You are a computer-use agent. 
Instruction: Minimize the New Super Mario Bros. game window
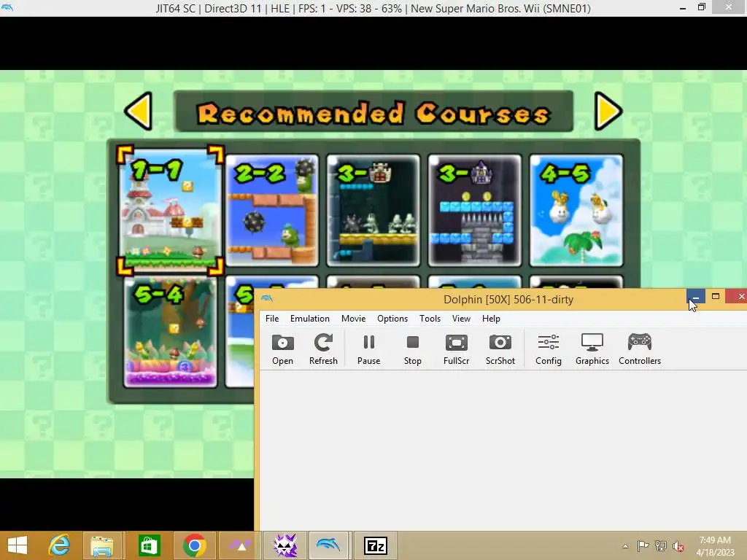click(x=683, y=7)
